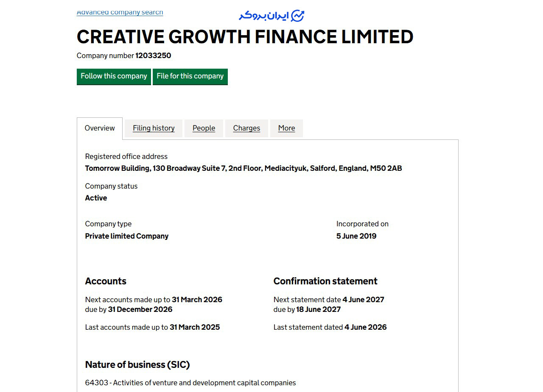Screen dimensions: 543x392
Task: Click the incorporation date 5 June 2019
Action: coord(356,236)
